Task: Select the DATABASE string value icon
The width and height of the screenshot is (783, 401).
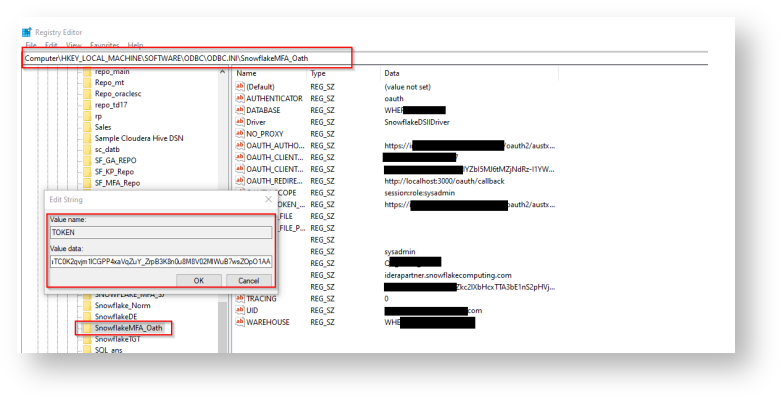Action: tap(240, 110)
